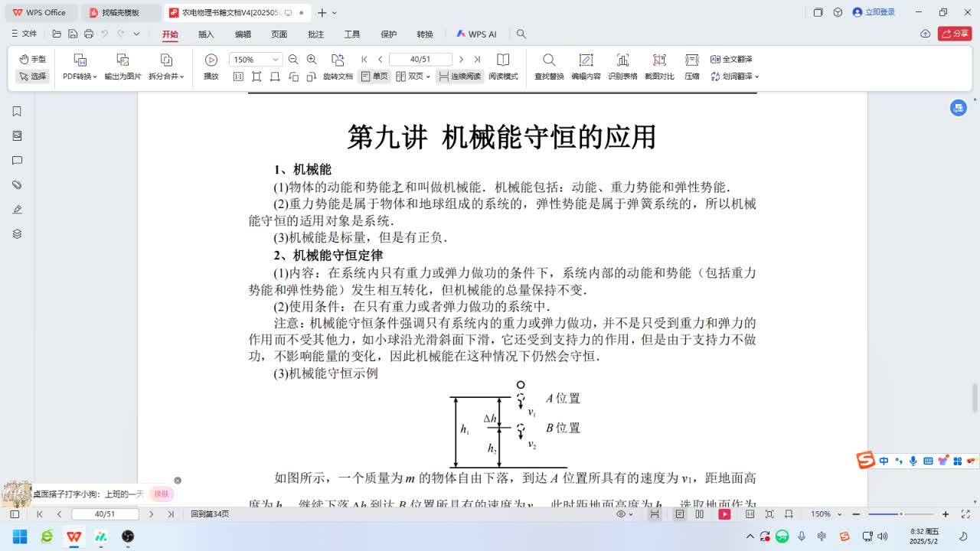Activate the Select tool (选择)

[x=32, y=77]
